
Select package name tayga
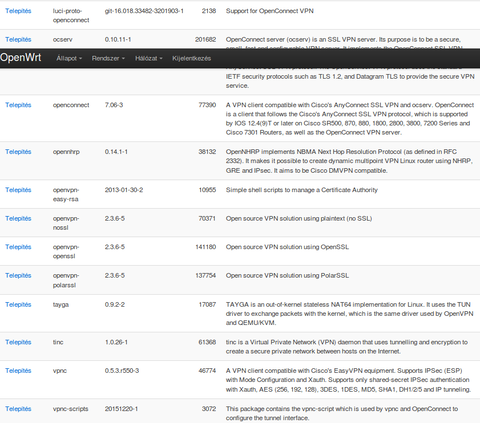coord(61,305)
